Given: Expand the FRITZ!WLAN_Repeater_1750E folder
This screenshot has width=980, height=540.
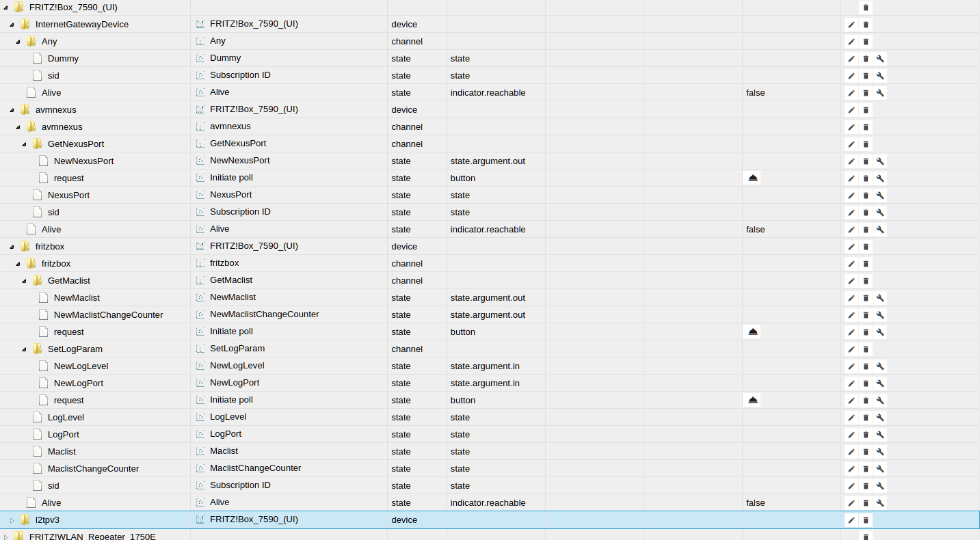Looking at the screenshot, I should coord(5,537).
